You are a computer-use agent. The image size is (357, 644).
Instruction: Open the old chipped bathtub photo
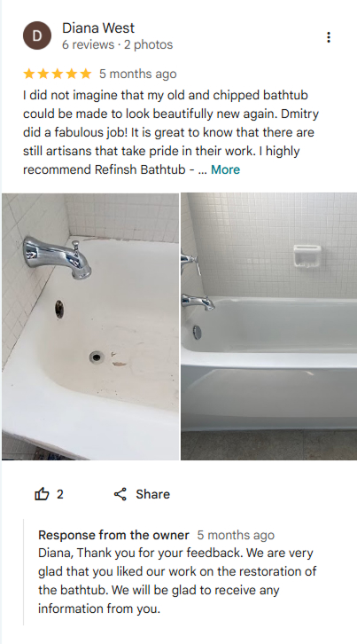click(x=90, y=326)
